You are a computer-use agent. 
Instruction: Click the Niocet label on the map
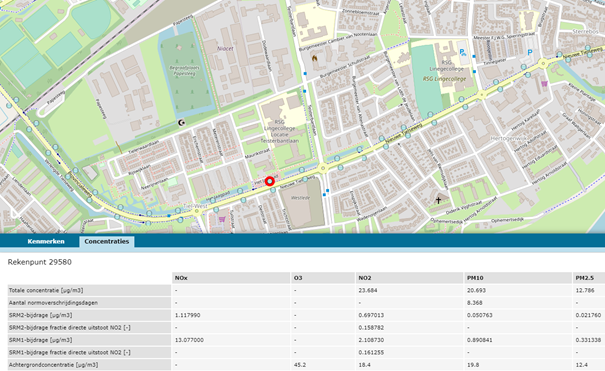225,49
